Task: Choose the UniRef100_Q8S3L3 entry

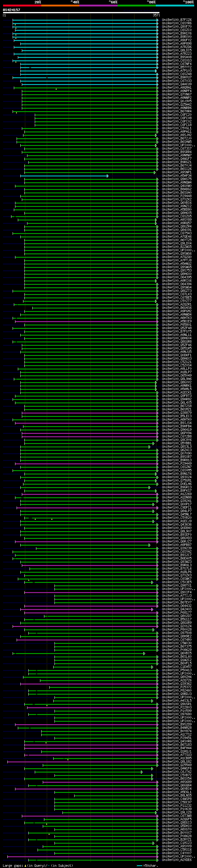Action: coord(177,447)
